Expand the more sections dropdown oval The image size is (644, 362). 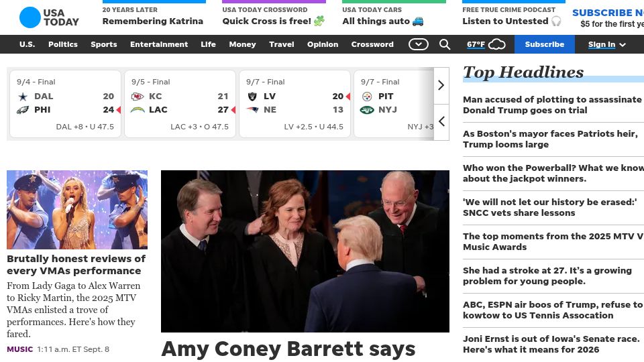click(x=418, y=44)
